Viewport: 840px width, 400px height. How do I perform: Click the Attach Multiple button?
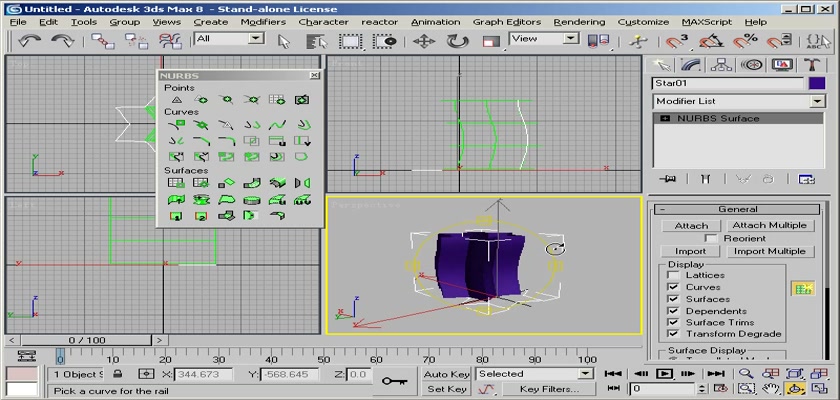click(769, 225)
